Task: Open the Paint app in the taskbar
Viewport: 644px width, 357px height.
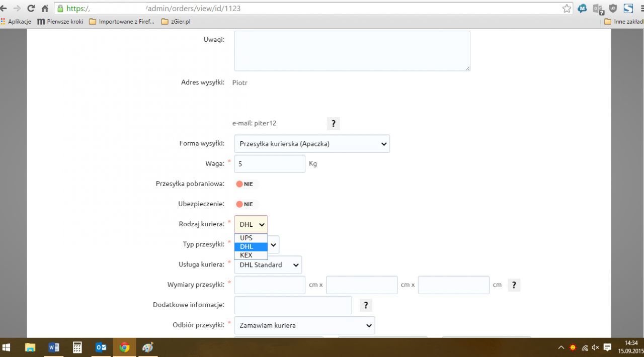Action: [x=147, y=347]
